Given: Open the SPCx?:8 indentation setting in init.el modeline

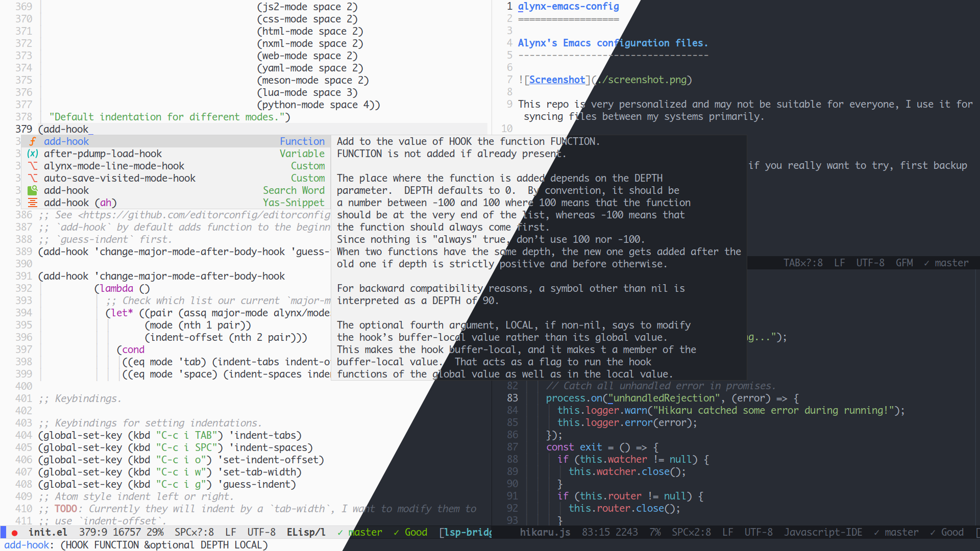Looking at the screenshot, I should click(x=194, y=532).
